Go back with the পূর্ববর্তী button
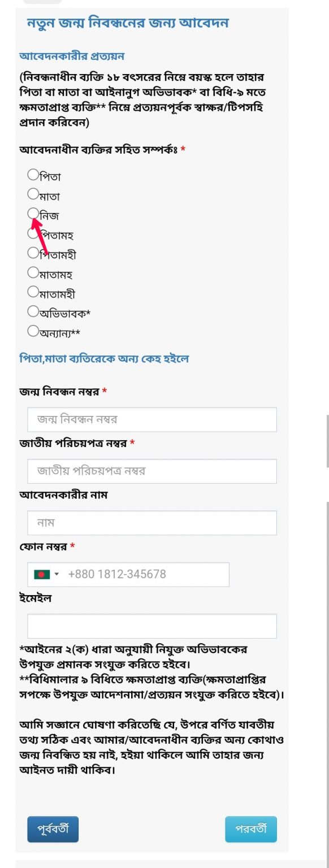Viewport: 329px width, 868px height. click(53, 830)
